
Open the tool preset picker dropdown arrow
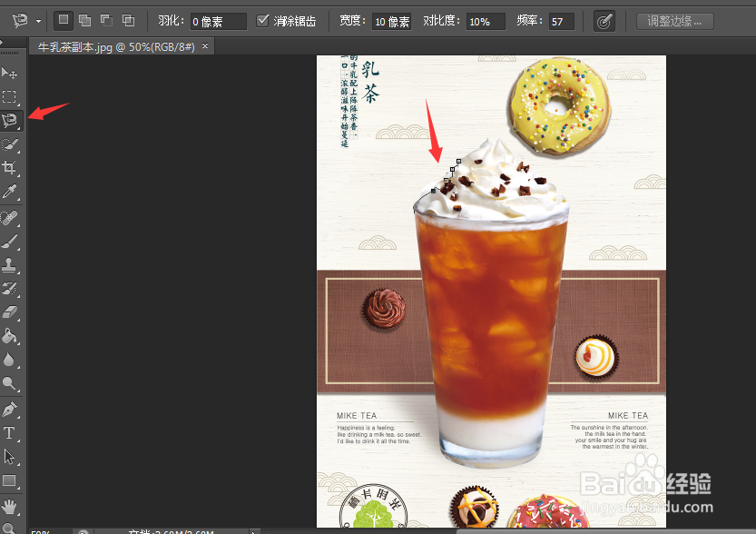[38, 21]
